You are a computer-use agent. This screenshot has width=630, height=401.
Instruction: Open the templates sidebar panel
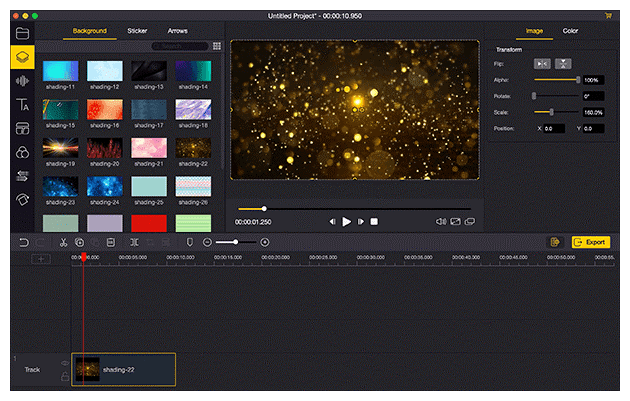(x=22, y=128)
